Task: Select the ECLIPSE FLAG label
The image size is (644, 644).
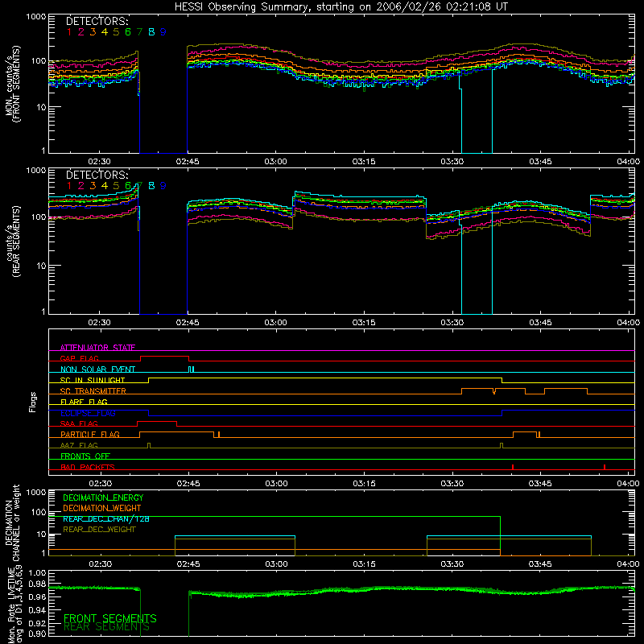Action: pyautogui.click(x=88, y=413)
